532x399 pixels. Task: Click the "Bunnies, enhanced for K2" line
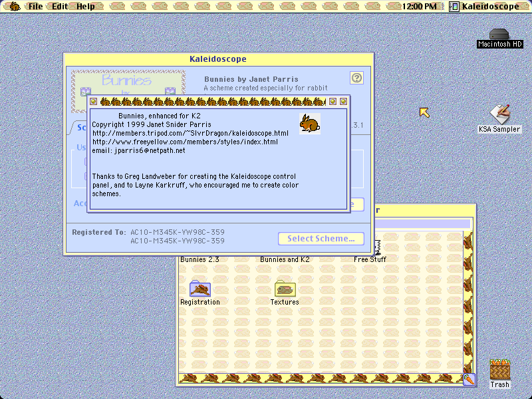[160, 116]
